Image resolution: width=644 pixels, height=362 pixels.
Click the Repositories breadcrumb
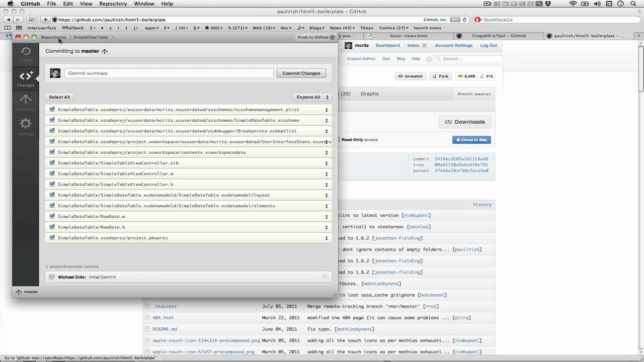click(x=53, y=37)
